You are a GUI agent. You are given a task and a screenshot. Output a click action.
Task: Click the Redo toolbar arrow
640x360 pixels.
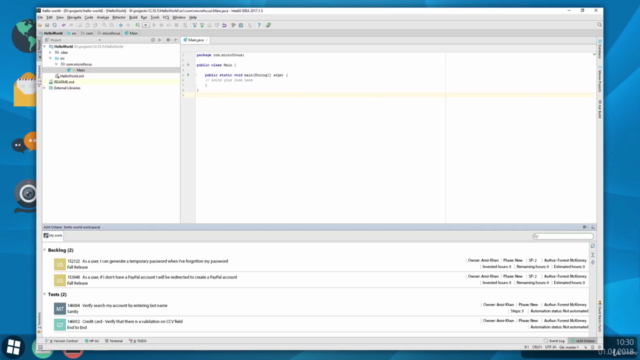tap(71, 25)
